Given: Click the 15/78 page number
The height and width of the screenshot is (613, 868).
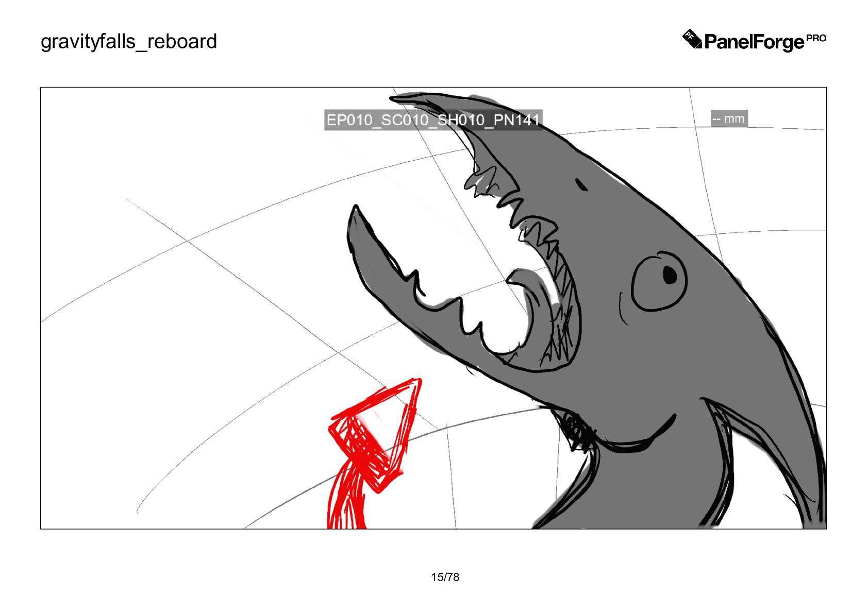Looking at the screenshot, I should [x=445, y=577].
